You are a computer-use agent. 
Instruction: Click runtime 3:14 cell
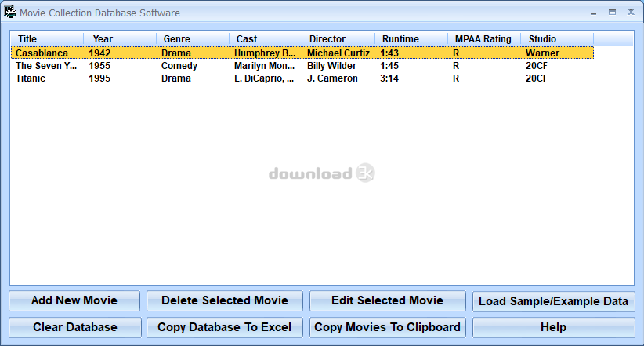(x=389, y=78)
